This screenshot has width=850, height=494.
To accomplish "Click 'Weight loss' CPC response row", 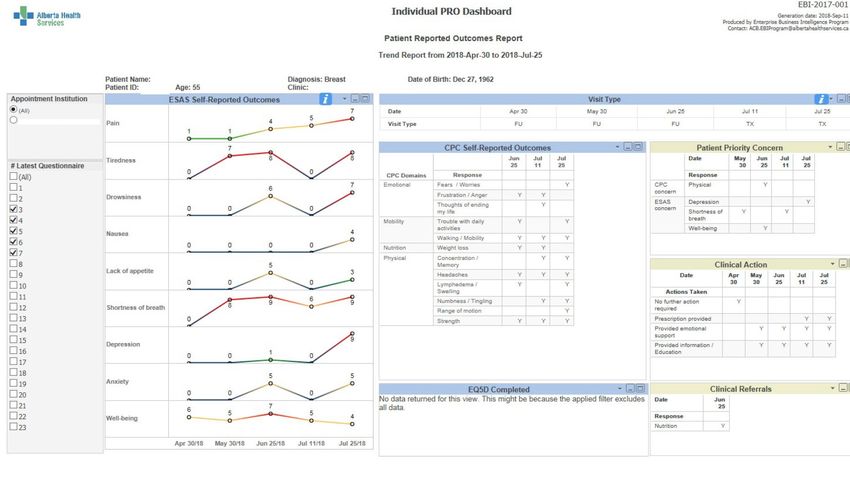I will [x=453, y=248].
